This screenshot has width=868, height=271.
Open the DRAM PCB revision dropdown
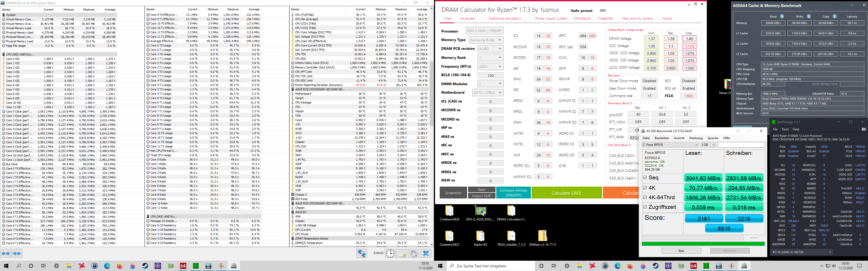490,49
